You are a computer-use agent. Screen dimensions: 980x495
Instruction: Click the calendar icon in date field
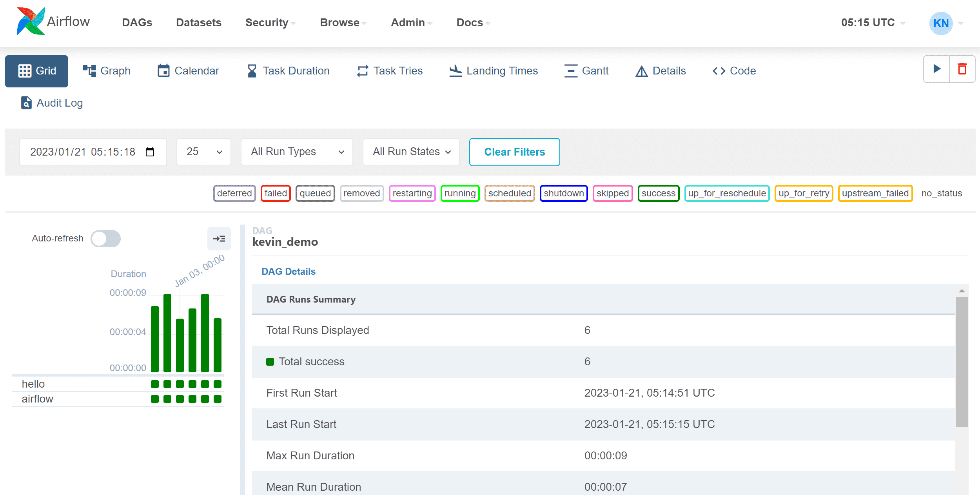(150, 152)
